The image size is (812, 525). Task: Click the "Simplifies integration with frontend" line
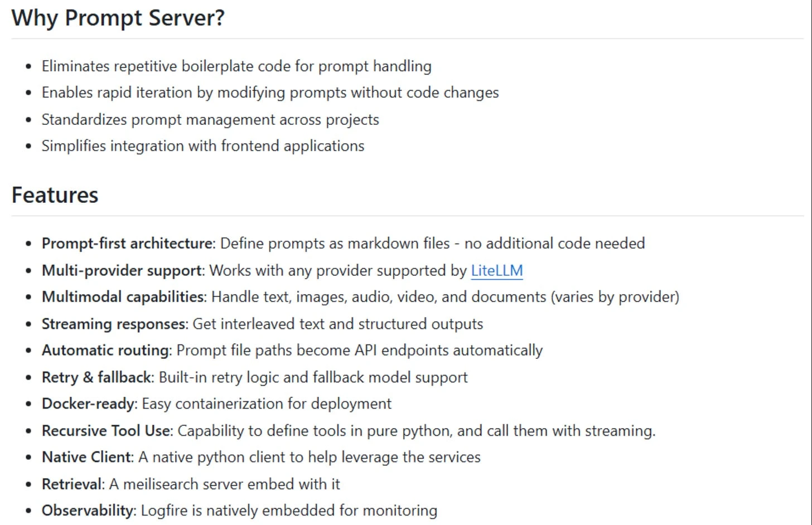click(202, 146)
